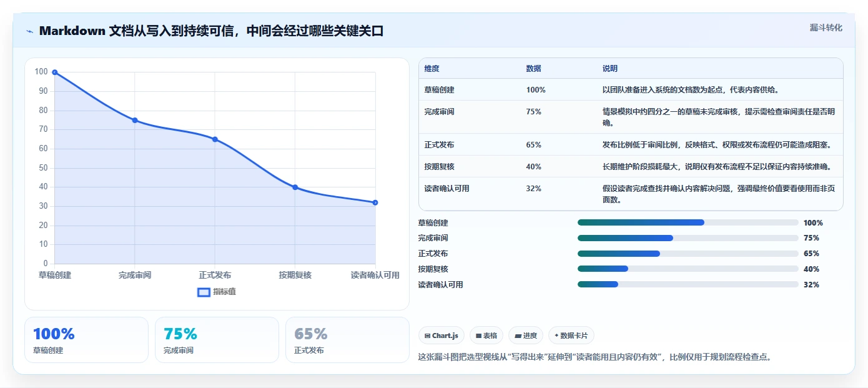Select the 进度 tag chip
Screen dimensions: 868x388
point(526,336)
